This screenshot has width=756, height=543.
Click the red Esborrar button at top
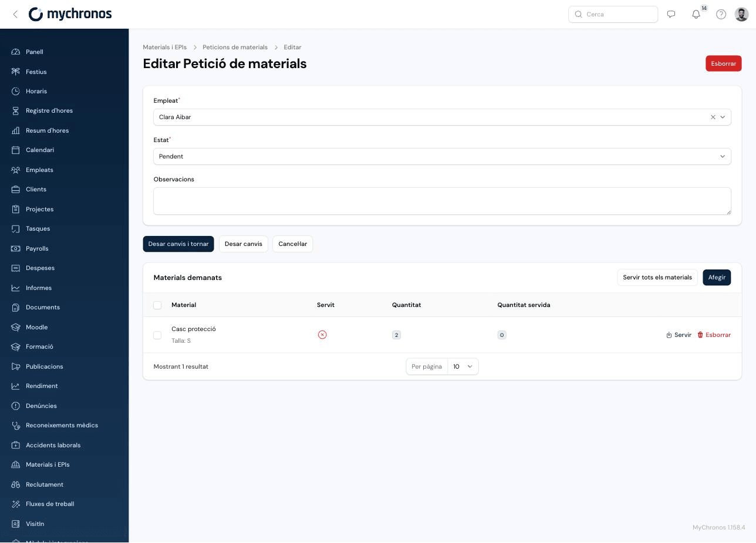(x=723, y=63)
